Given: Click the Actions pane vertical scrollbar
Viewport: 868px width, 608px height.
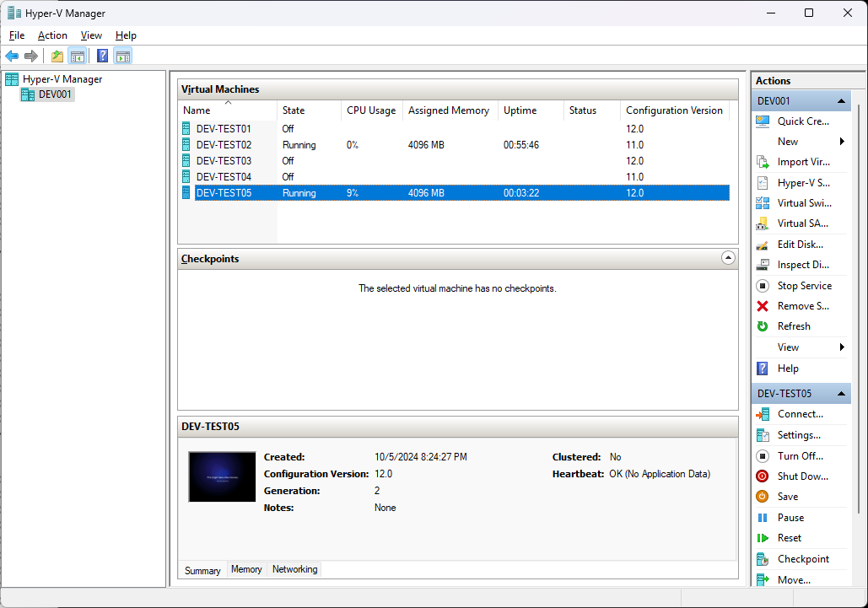Looking at the screenshot, I should coord(859,309).
